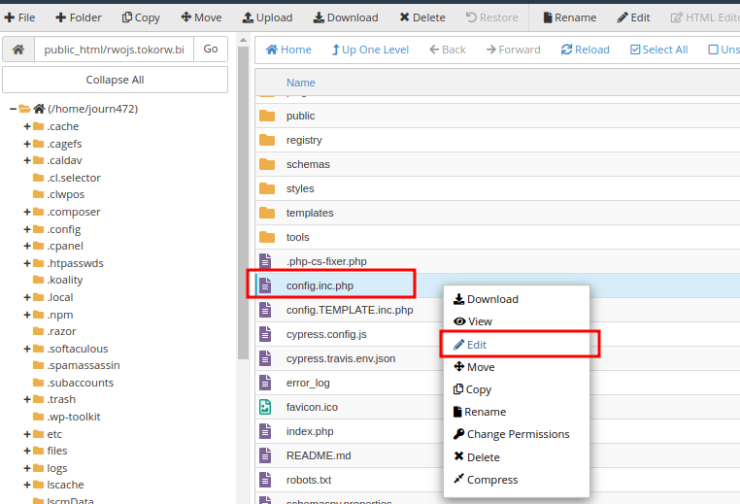The width and height of the screenshot is (740, 504).
Task: Click the Rename toolbar icon
Action: (x=547, y=17)
